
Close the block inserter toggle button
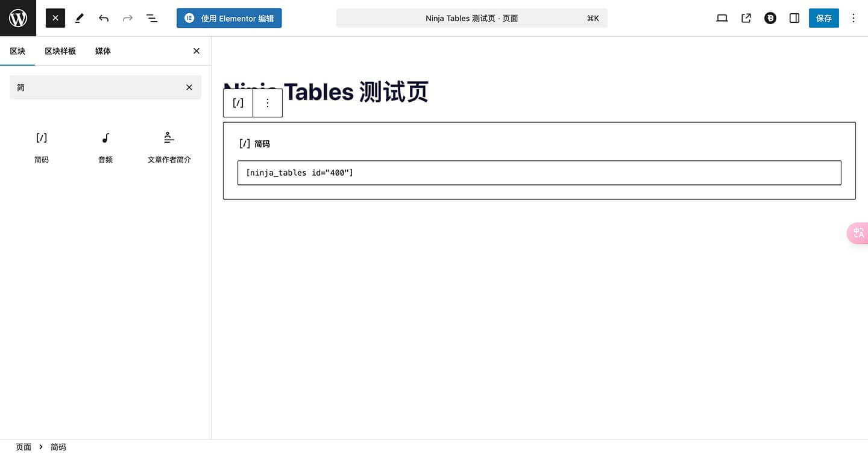pyautogui.click(x=55, y=18)
